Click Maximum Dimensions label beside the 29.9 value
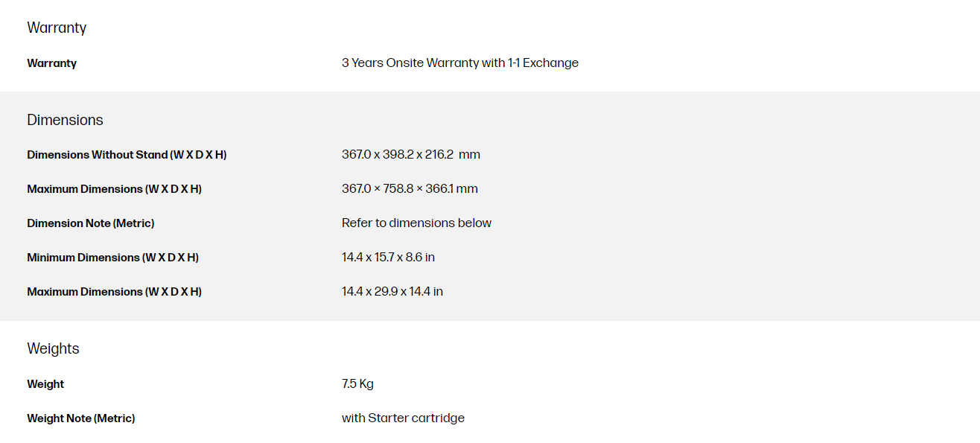The width and height of the screenshot is (980, 443). pos(114,292)
